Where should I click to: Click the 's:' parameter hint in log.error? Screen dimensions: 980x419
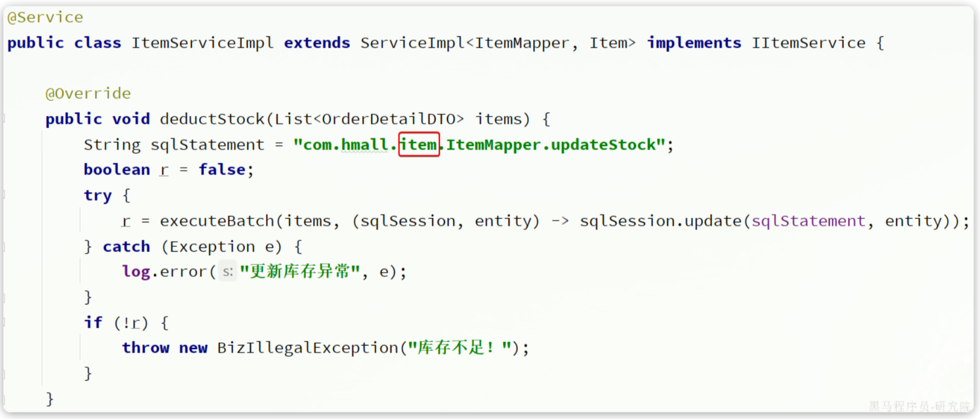coord(228,272)
